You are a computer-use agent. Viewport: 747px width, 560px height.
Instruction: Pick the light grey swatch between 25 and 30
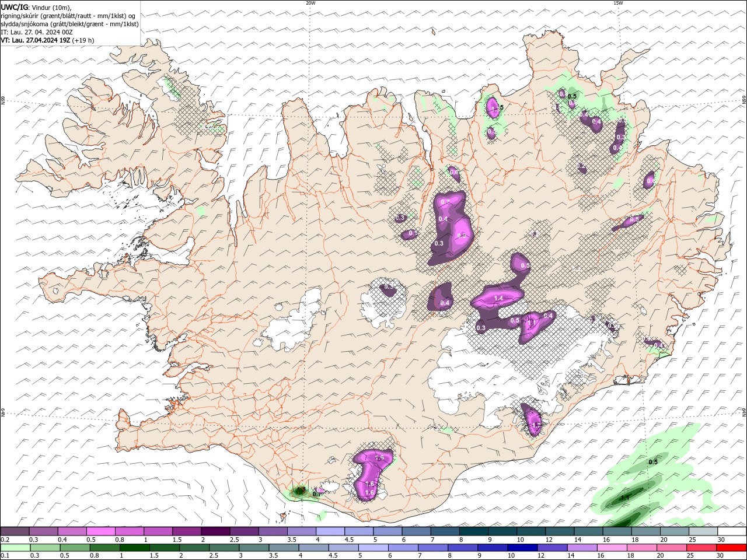(703, 531)
